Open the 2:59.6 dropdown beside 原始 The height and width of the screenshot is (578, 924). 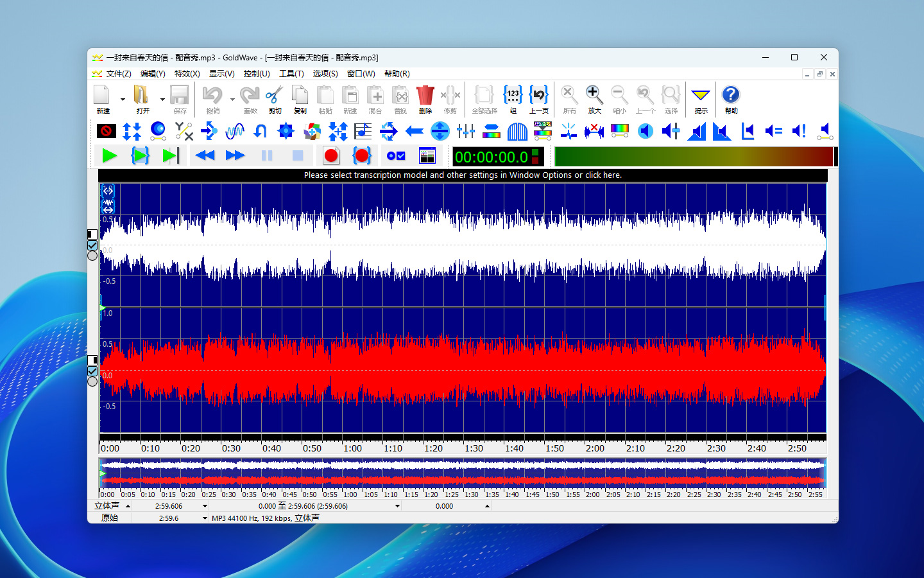pyautogui.click(x=205, y=518)
